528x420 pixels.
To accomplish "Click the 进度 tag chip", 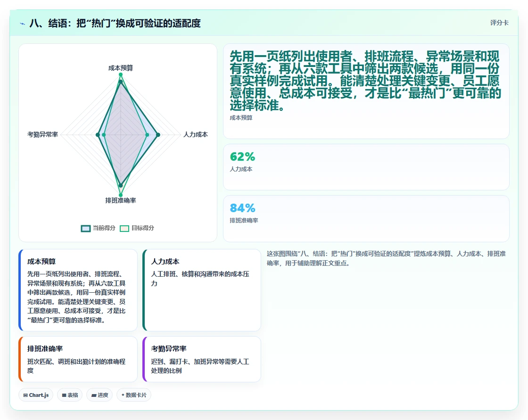I will tap(99, 395).
